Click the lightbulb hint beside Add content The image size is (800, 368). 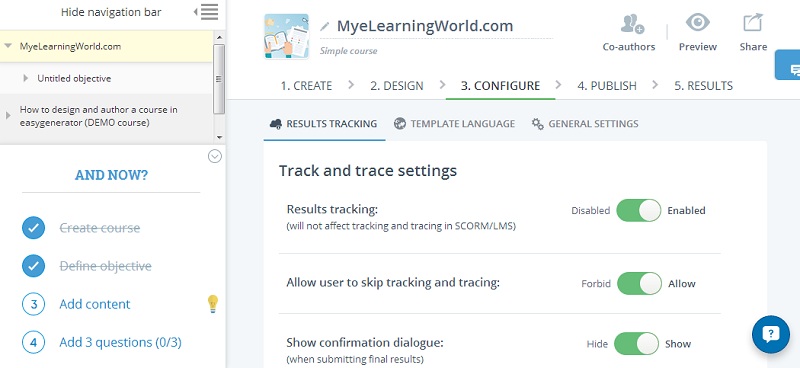[x=213, y=304]
